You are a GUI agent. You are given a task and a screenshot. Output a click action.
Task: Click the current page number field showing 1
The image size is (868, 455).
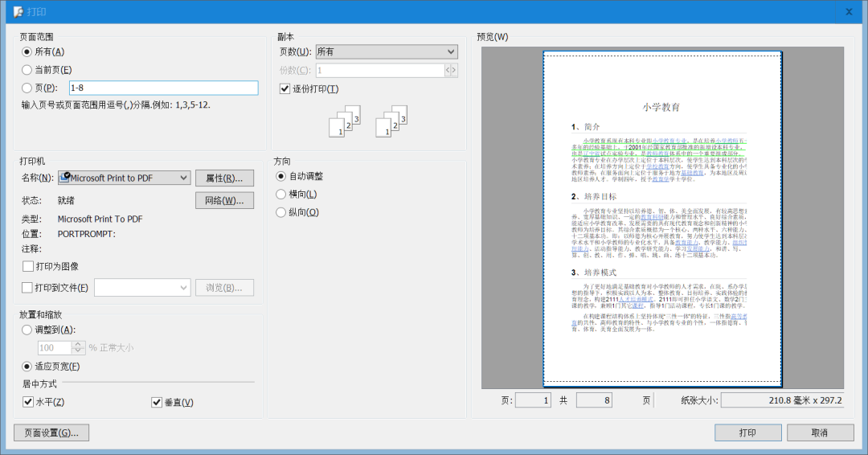tap(533, 400)
